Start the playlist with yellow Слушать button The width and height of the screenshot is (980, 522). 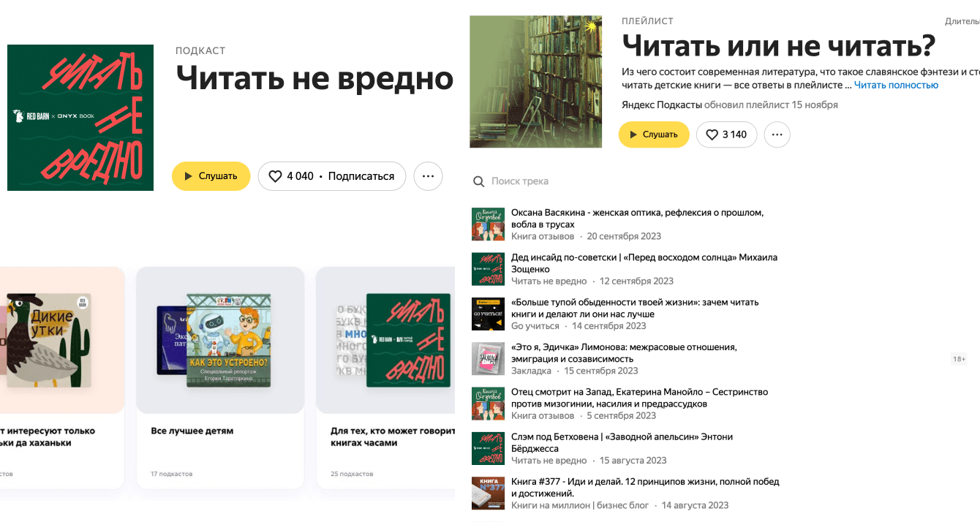(654, 135)
